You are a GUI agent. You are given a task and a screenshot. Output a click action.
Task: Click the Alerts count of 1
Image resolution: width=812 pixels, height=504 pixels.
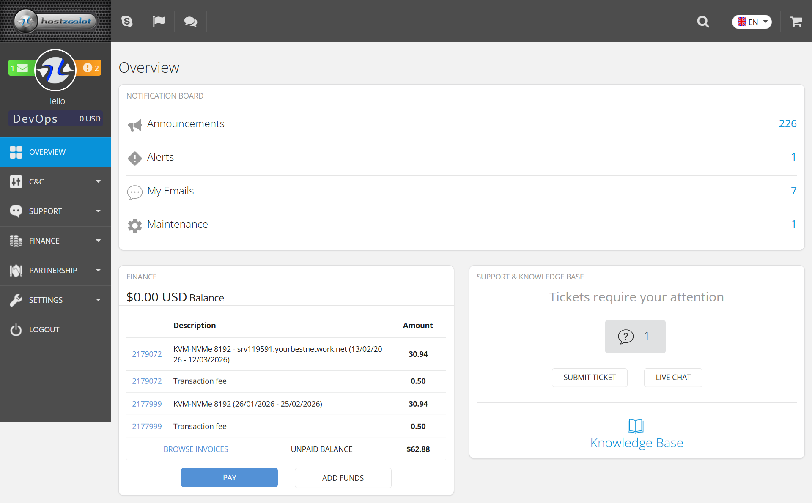[x=794, y=157]
